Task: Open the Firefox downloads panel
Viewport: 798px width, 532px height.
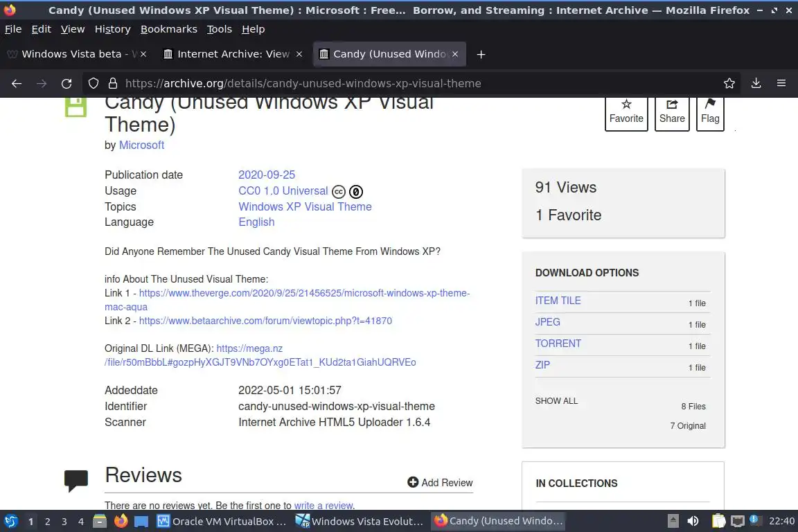Action: point(756,84)
